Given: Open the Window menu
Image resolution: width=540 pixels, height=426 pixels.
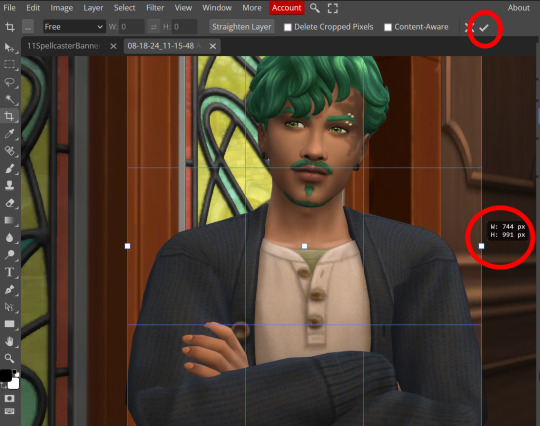Looking at the screenshot, I should [217, 8].
